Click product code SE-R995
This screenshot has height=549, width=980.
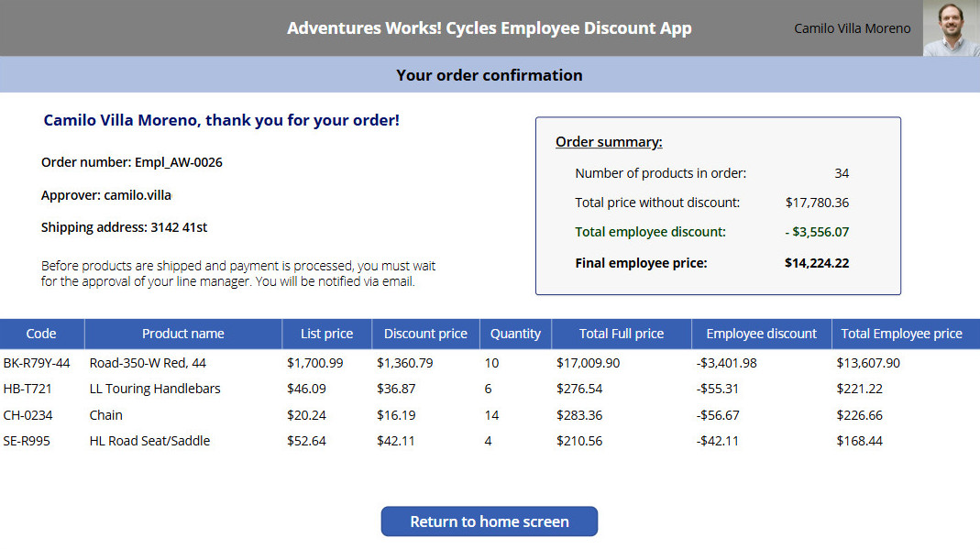point(27,441)
